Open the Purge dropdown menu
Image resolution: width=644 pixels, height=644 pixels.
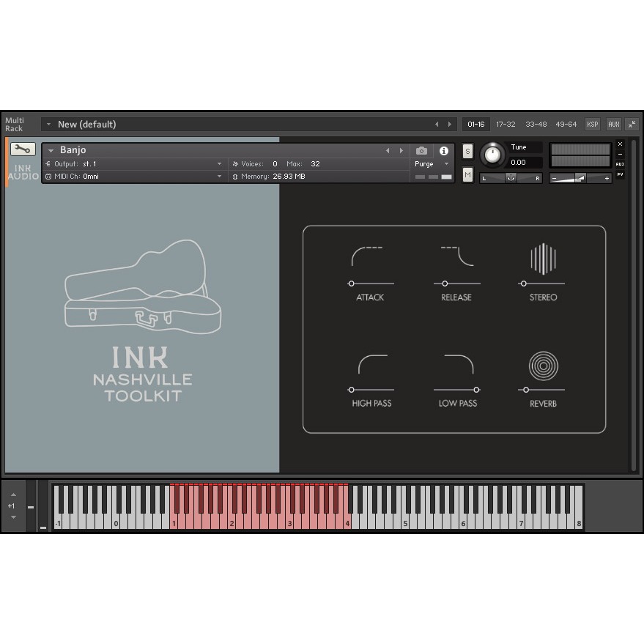(x=432, y=164)
